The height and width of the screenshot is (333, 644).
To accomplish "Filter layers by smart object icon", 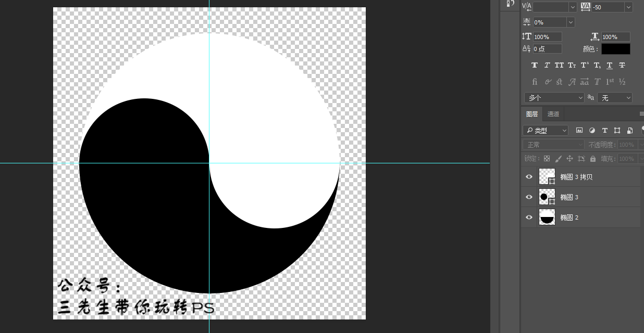I will click(630, 131).
